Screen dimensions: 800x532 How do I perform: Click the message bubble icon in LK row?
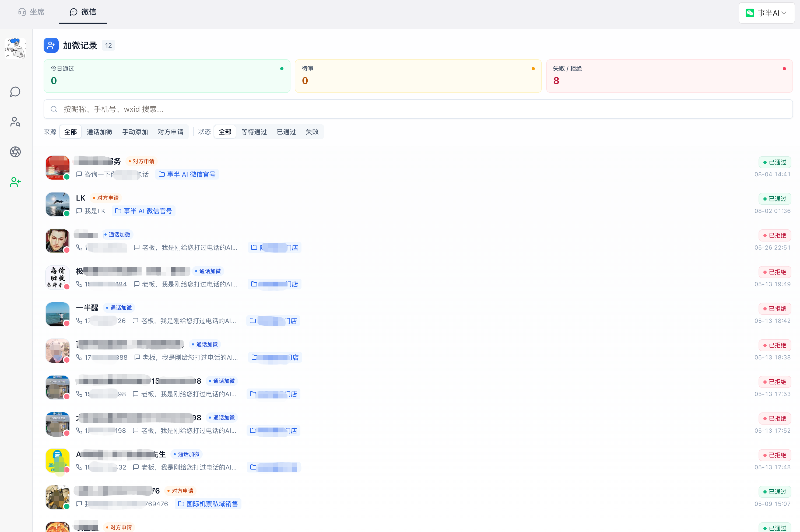click(79, 211)
